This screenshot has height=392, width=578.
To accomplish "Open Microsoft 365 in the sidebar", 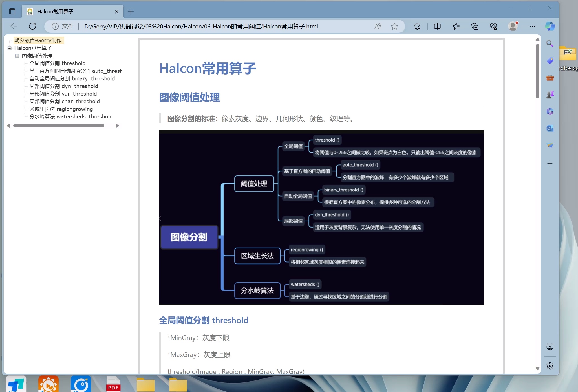I will pos(550,111).
